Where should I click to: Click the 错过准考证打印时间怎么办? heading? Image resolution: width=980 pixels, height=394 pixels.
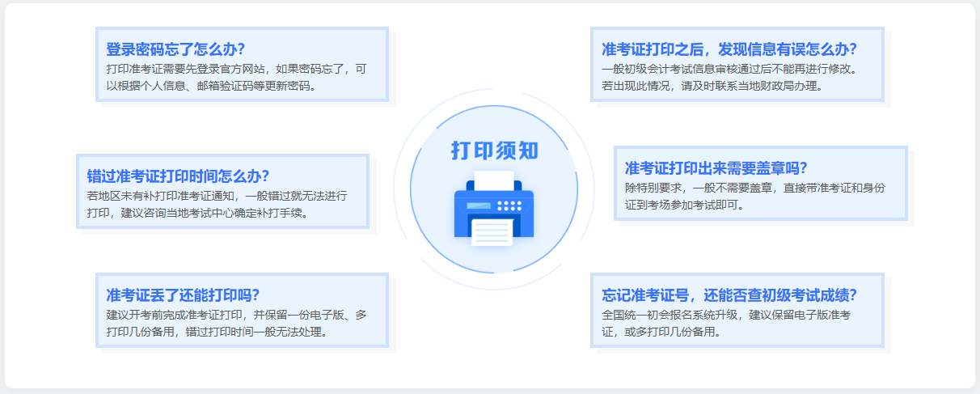(178, 176)
